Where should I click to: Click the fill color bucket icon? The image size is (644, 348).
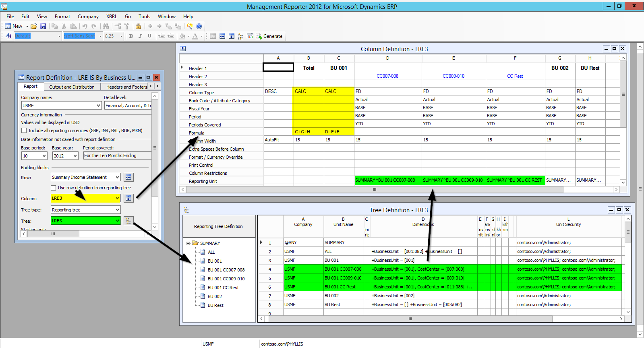click(182, 36)
